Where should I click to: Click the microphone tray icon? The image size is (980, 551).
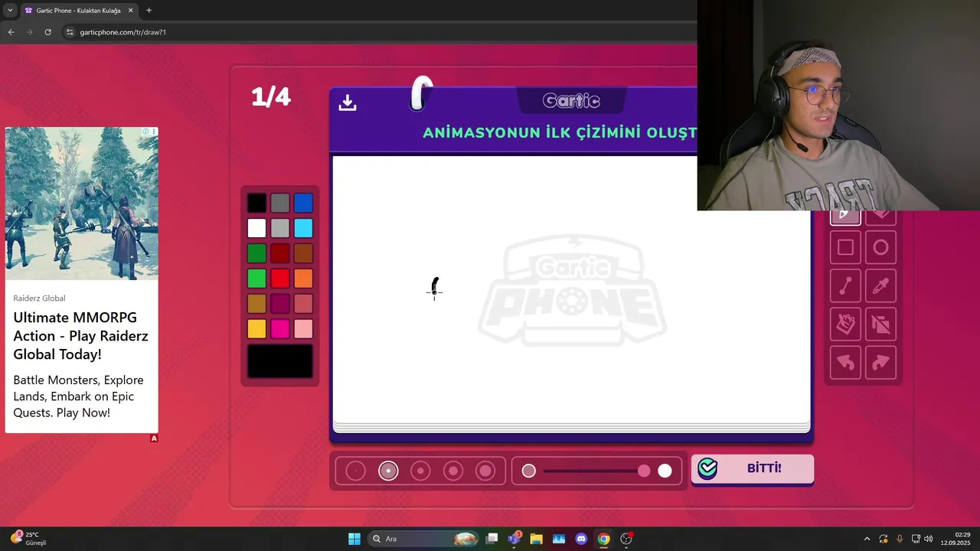coord(900,539)
